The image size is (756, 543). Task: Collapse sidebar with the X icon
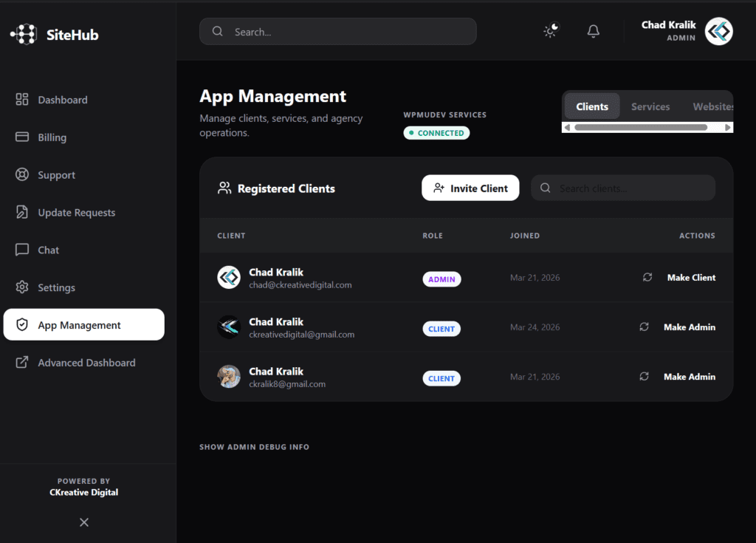tap(84, 522)
